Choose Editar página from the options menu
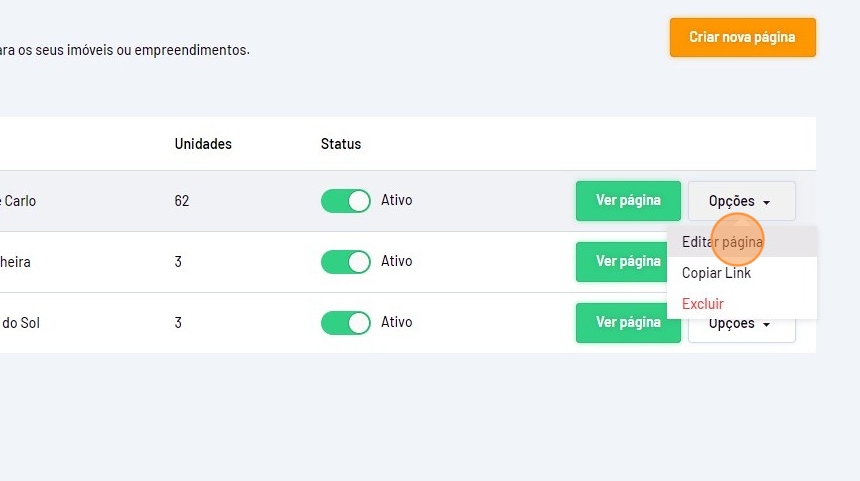The height and width of the screenshot is (481, 860). pos(722,242)
